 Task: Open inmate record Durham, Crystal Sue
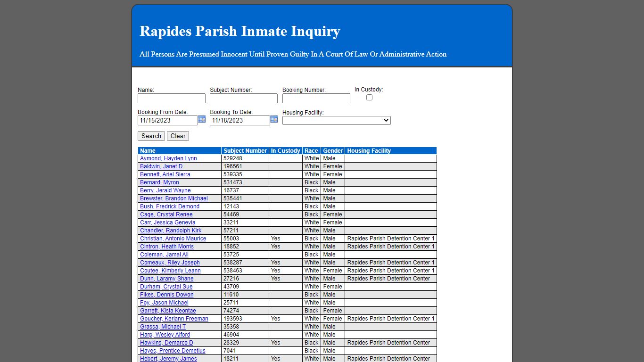click(166, 287)
